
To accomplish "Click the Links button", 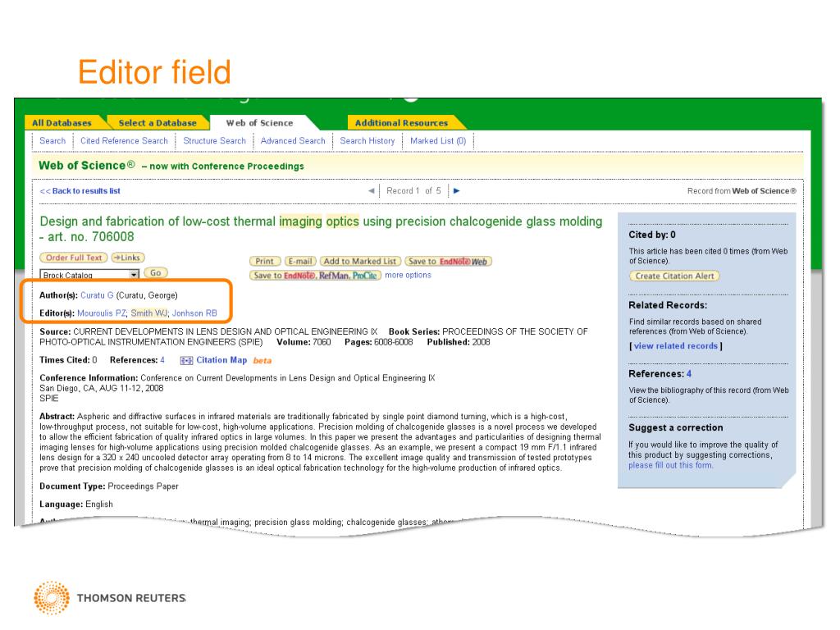I will coord(127,258).
